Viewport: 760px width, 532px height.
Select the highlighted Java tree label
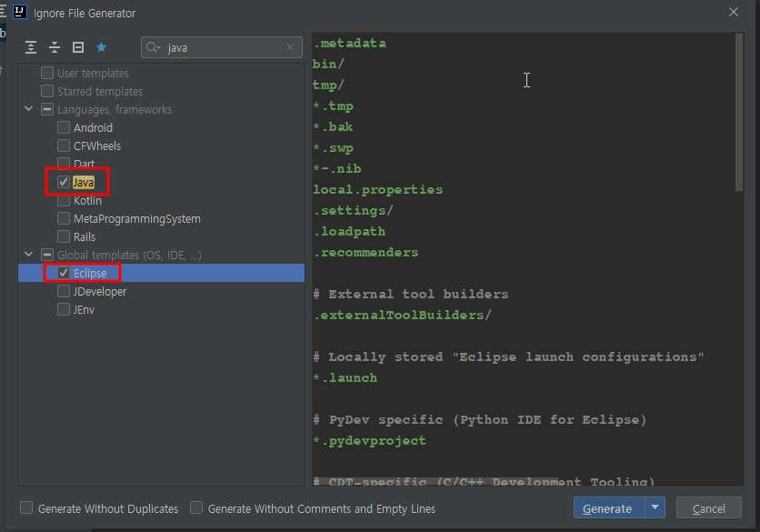pyautogui.click(x=84, y=182)
